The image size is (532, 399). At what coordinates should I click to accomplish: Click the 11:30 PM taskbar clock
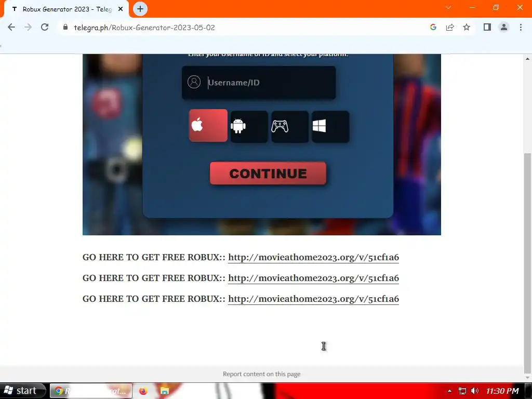502,391
